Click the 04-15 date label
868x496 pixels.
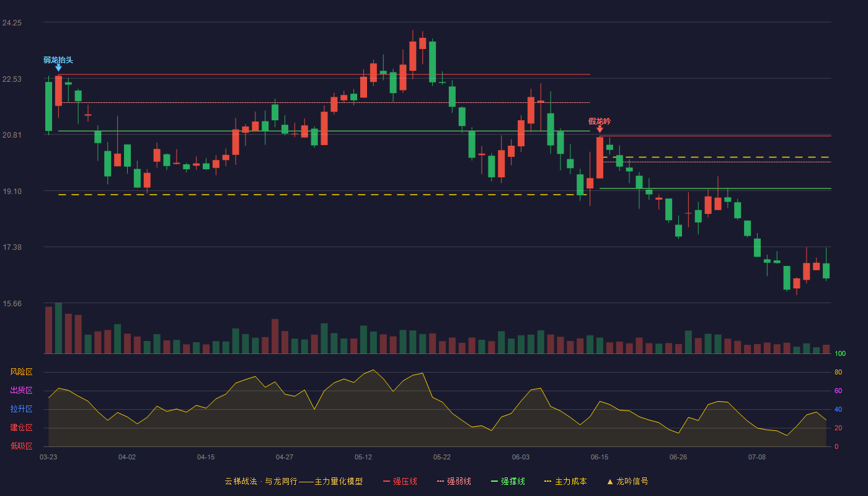[x=206, y=457]
